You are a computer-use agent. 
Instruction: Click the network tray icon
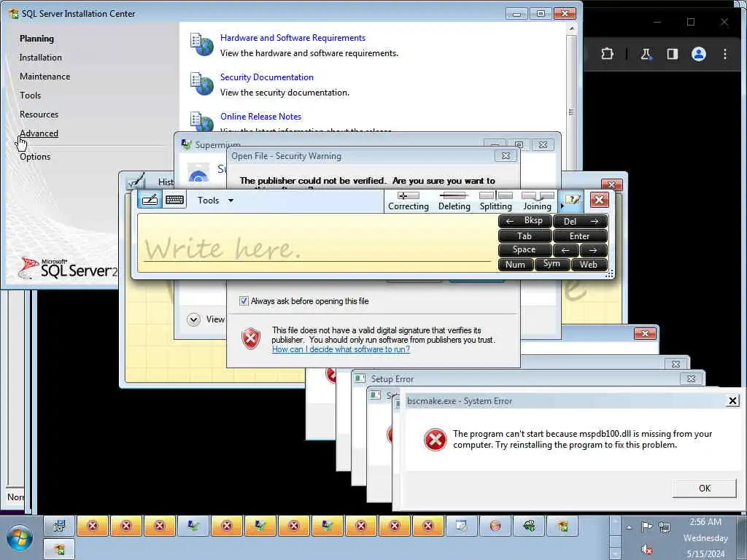(665, 526)
